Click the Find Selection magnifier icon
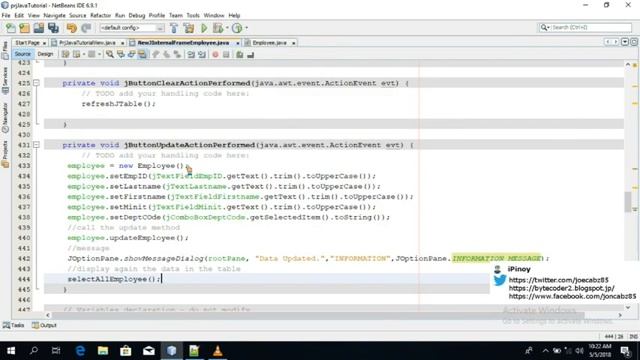Viewport: 640px width, 360px height. coord(109,54)
